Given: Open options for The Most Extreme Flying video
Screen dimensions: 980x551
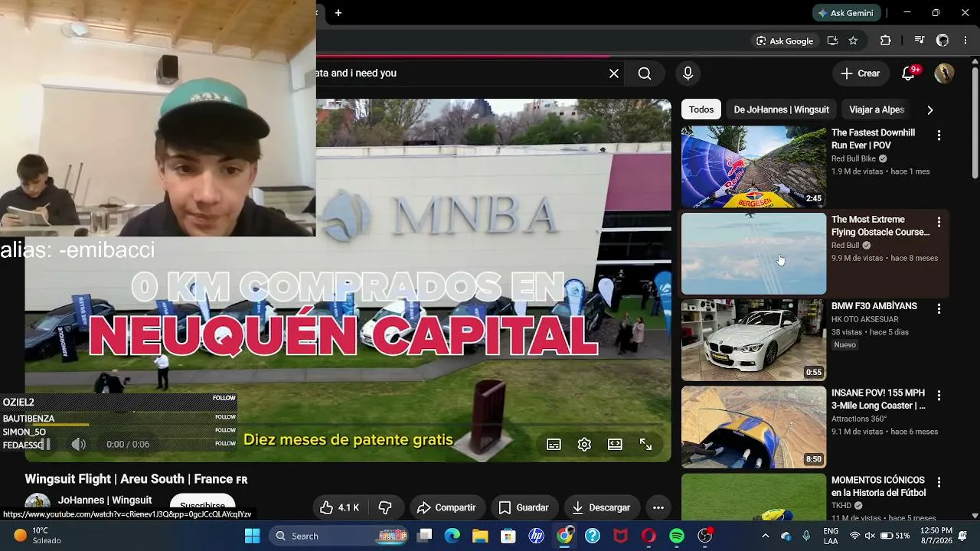Looking at the screenshot, I should coord(939,222).
